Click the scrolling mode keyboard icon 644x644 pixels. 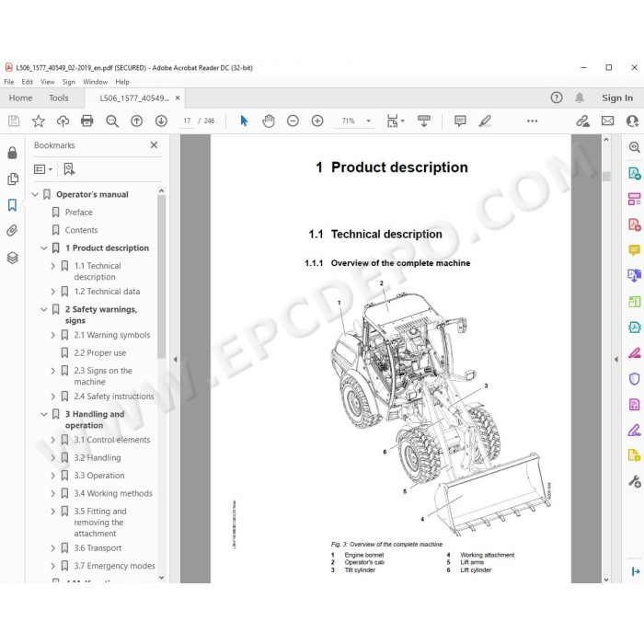[424, 121]
